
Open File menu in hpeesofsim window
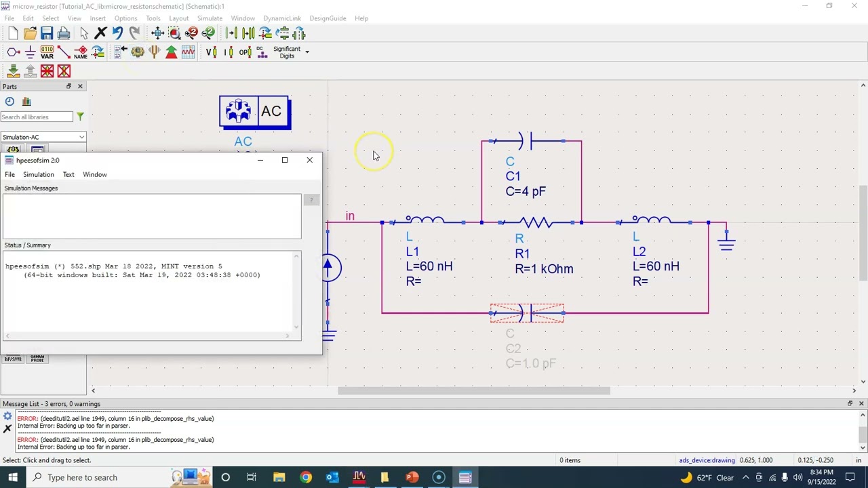point(9,174)
